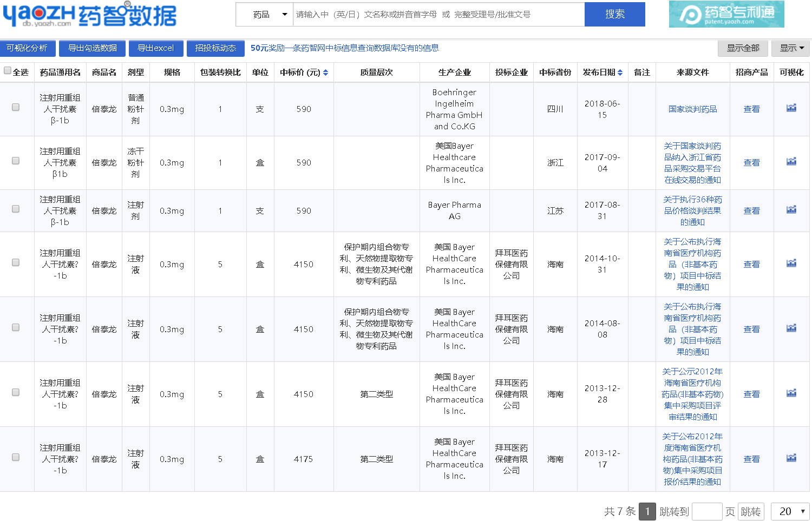The height and width of the screenshot is (521, 812).
Task: Open 国家谈判药品 source file link
Action: [692, 109]
